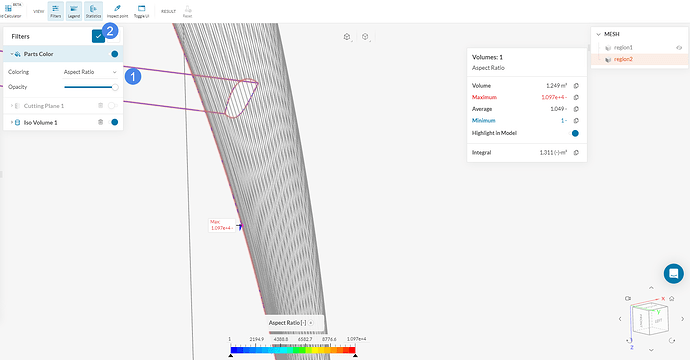The width and height of the screenshot is (690, 360).
Task: Expand the Iso Volume 1 filter
Action: coord(12,122)
